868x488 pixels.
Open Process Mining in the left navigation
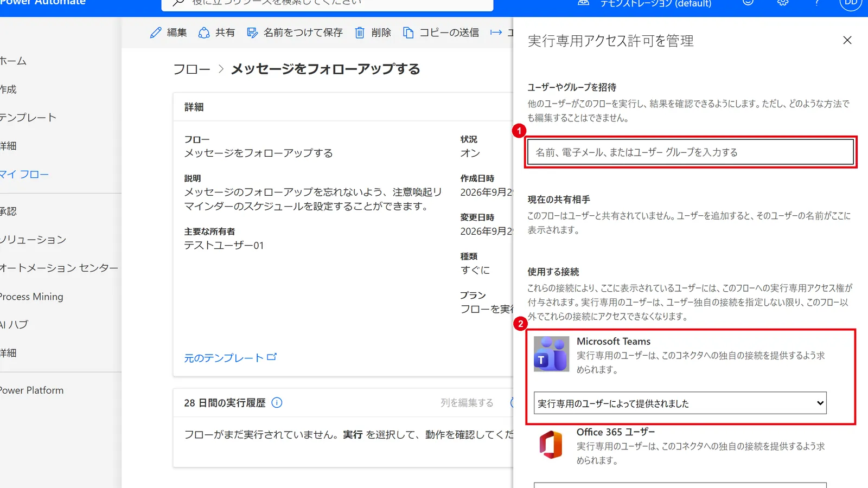(x=31, y=296)
